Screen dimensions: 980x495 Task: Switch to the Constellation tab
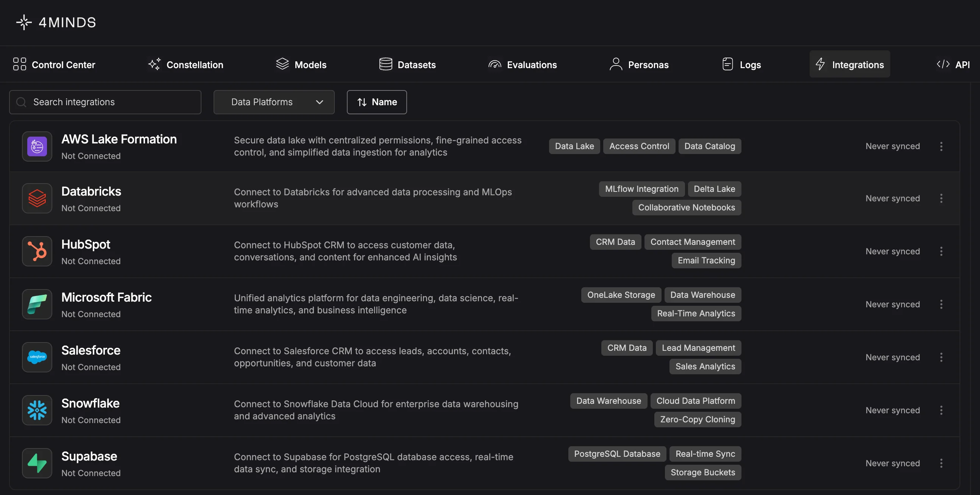[186, 64]
